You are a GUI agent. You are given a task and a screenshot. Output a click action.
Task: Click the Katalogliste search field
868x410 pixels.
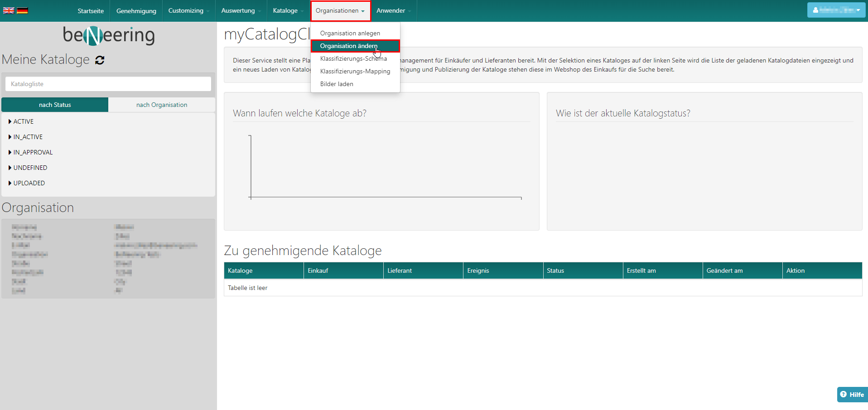[x=108, y=84]
